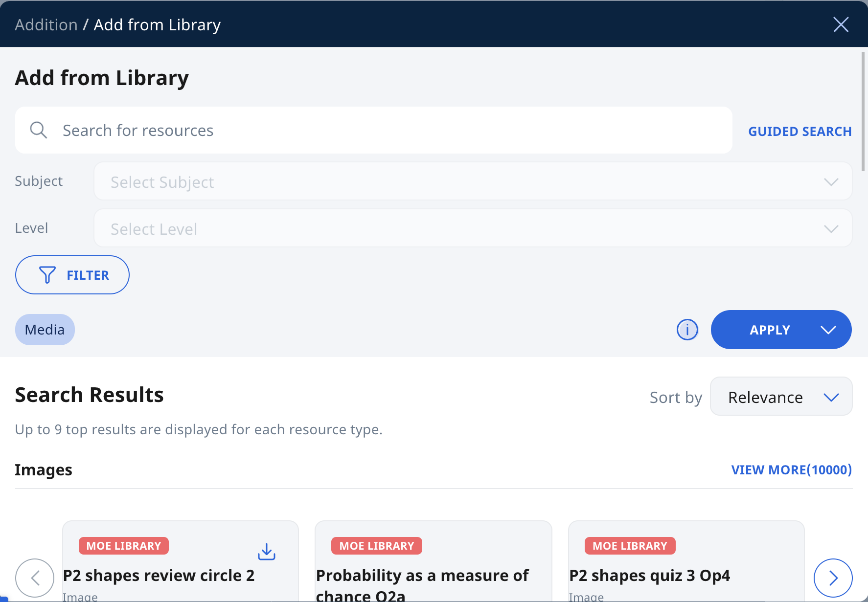
Task: Open Guided Search
Action: click(799, 132)
